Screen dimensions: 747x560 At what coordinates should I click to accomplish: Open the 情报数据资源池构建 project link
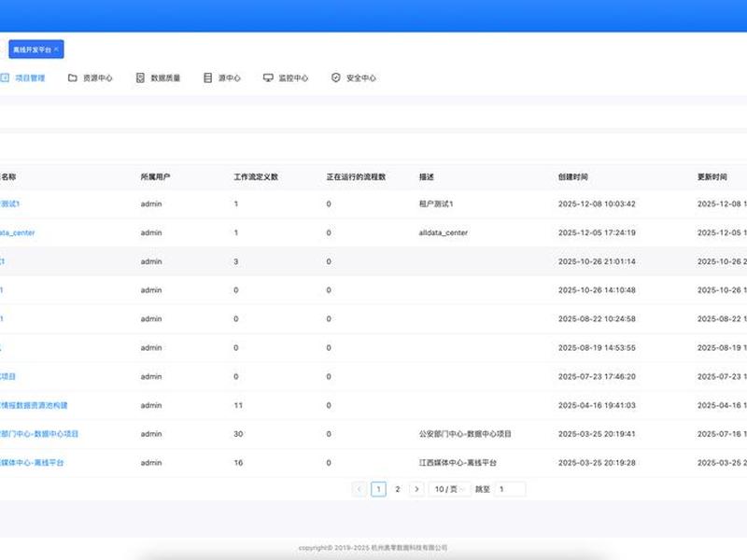(x=34, y=405)
